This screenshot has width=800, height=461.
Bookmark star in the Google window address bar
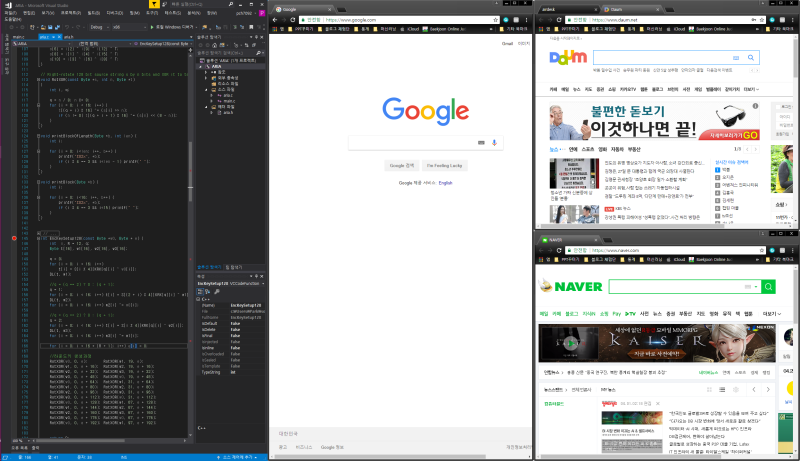495,20
